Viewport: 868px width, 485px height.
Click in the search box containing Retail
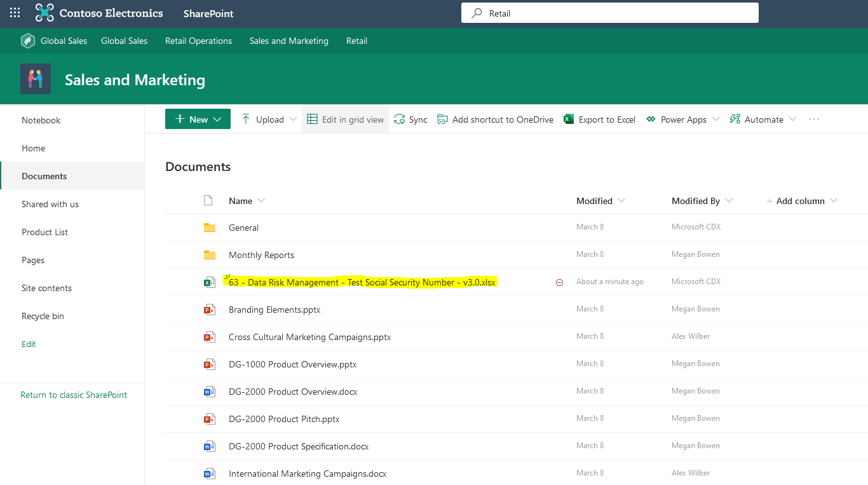[610, 13]
